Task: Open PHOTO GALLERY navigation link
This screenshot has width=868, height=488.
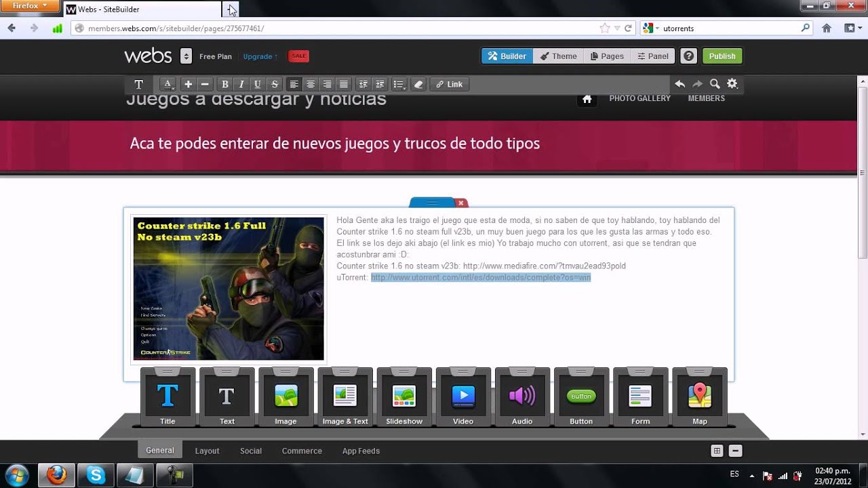Action: (x=639, y=98)
